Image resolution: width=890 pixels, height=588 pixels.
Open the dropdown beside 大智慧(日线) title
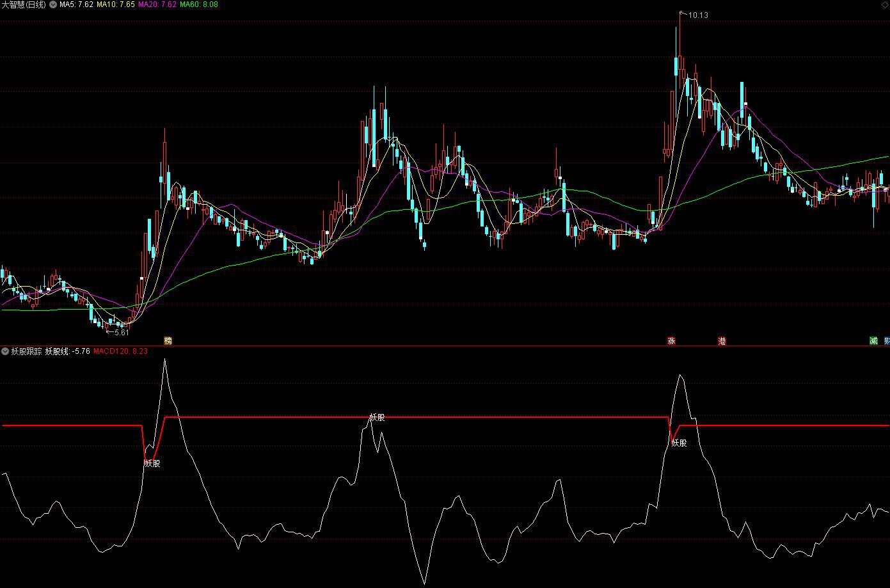(x=52, y=4)
